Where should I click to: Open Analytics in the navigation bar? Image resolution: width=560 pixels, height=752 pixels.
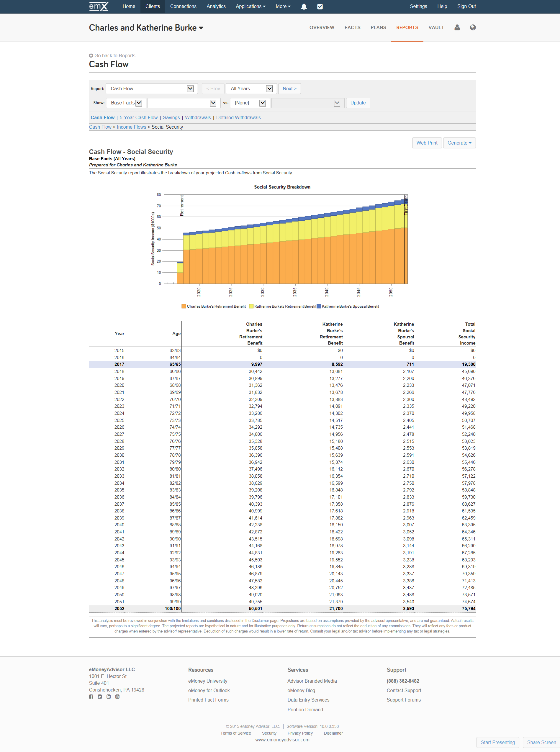coord(216,6)
